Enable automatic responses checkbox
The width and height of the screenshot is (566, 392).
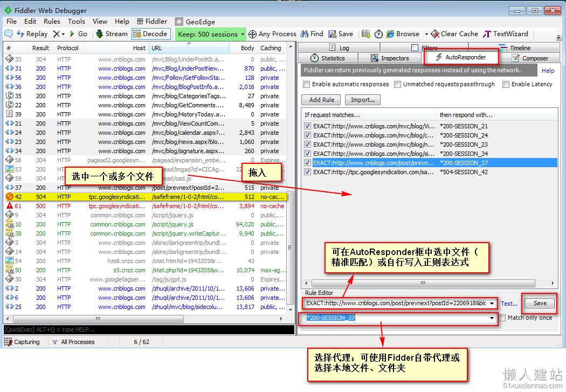click(x=307, y=85)
